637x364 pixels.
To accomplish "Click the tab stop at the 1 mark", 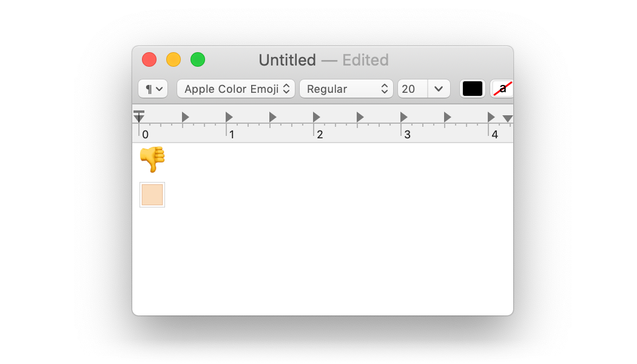I will pos(229,117).
